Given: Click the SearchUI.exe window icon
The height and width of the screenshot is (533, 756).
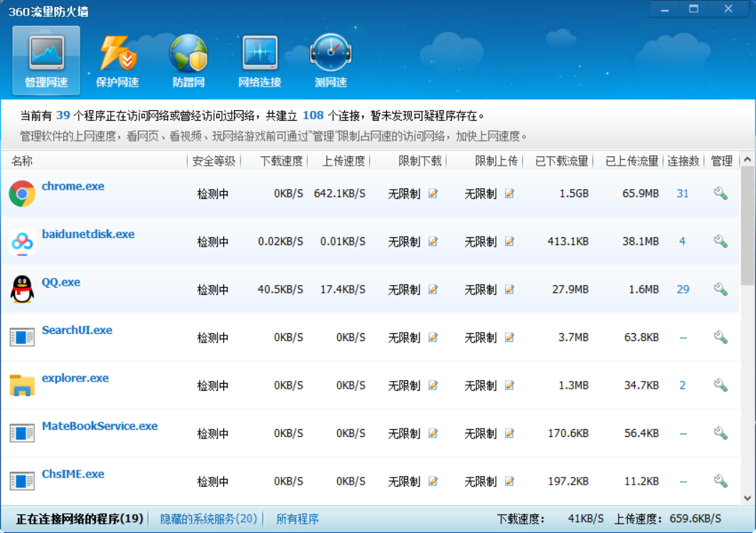Looking at the screenshot, I should pyautogui.click(x=22, y=337).
